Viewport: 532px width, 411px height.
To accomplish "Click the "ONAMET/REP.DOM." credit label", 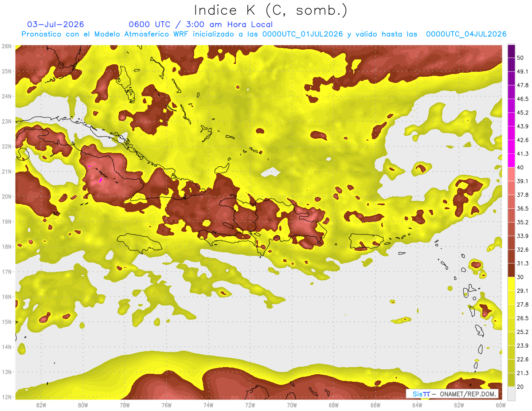I will click(x=467, y=394).
